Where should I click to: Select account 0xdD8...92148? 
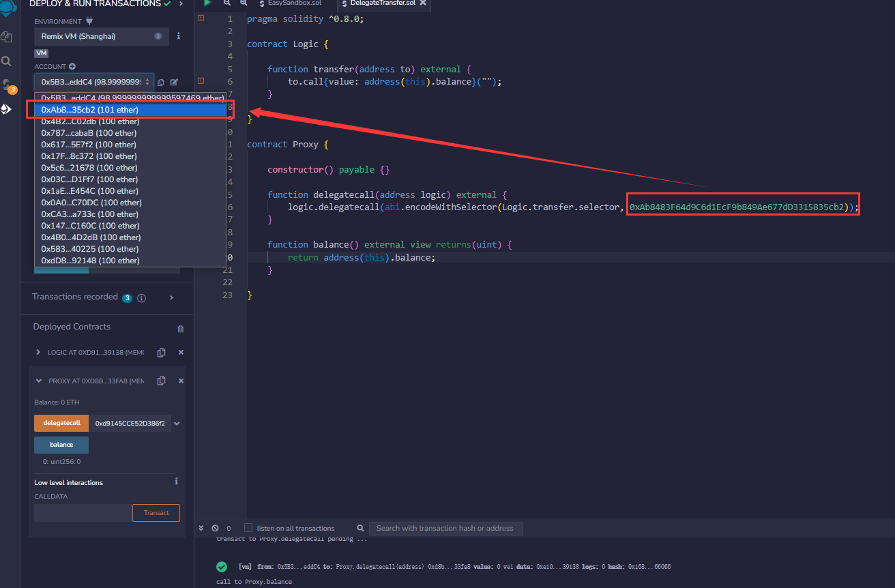(130, 261)
